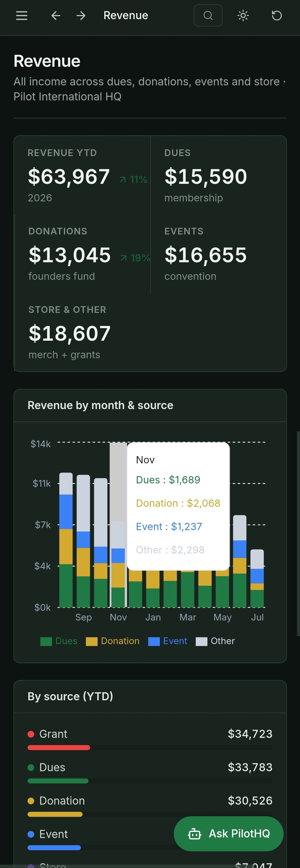
Task: Select the Dues source row label
Action: coord(52,767)
